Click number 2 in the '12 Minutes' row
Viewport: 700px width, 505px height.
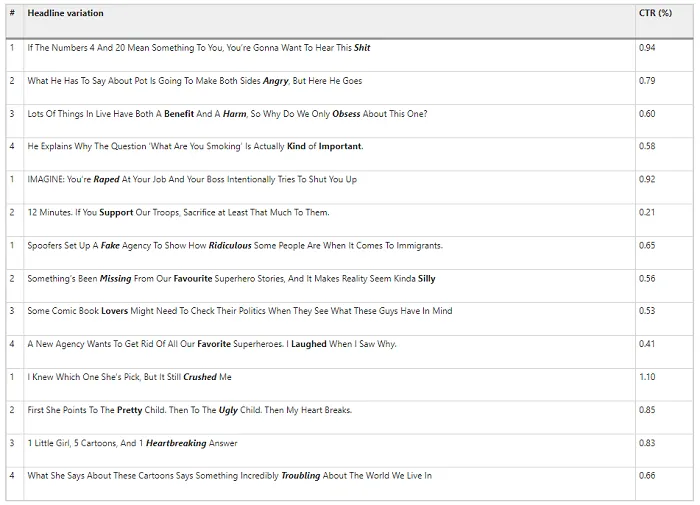[12, 213]
